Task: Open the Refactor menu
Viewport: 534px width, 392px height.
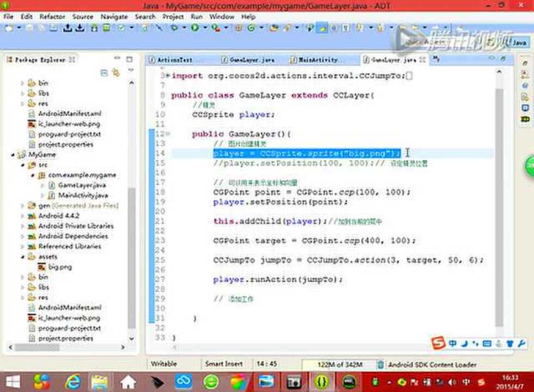Action: (52, 17)
